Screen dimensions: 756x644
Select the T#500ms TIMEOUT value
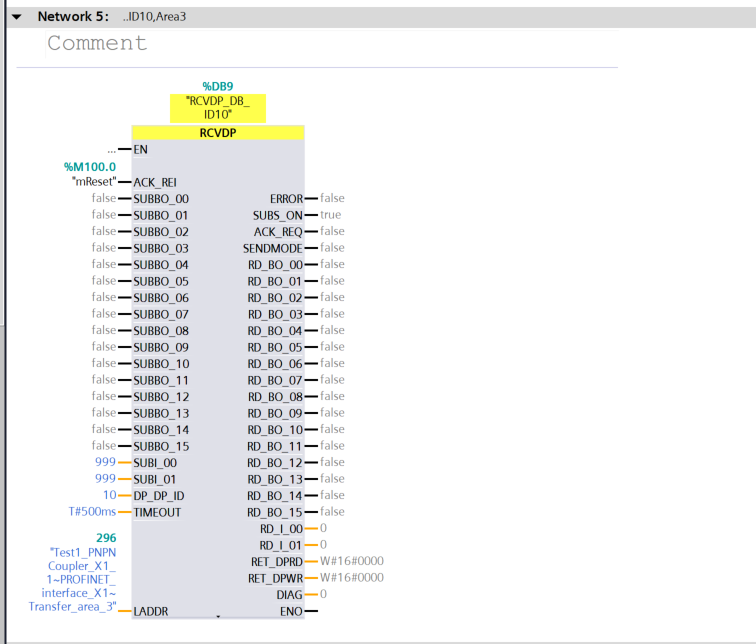point(92,511)
